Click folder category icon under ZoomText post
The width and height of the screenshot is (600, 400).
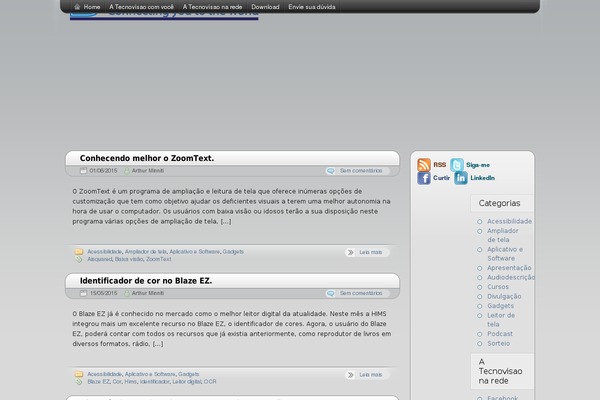pos(79,252)
